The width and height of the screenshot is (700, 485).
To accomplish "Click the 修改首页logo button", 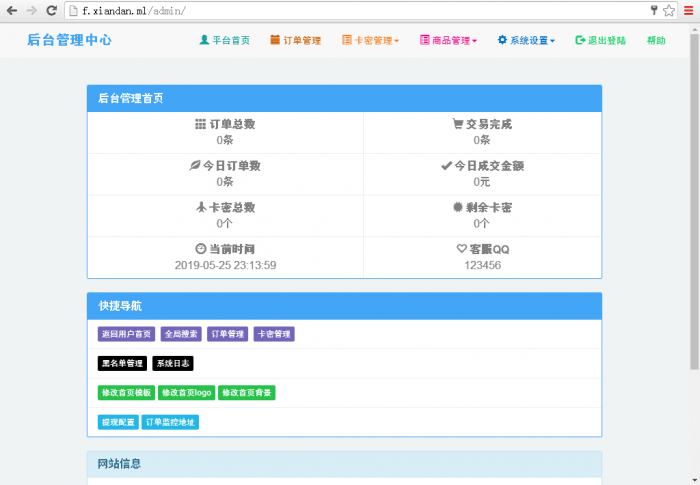I will tap(187, 393).
